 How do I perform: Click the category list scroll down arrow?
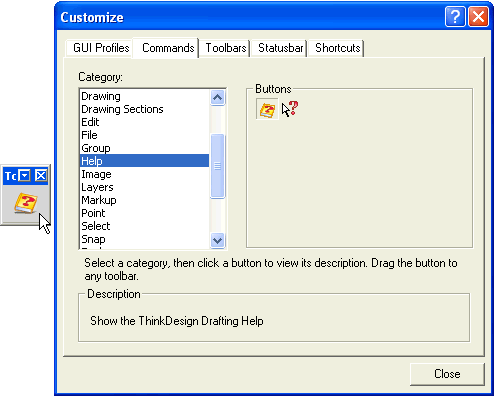[218, 240]
